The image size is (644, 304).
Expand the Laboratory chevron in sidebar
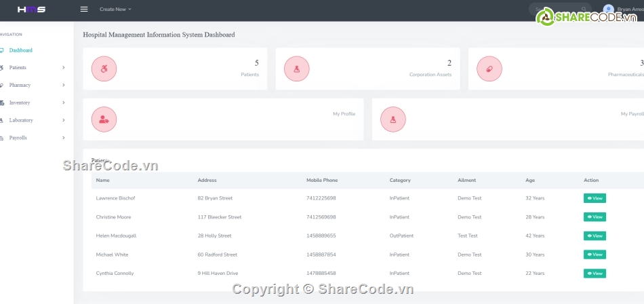click(x=64, y=120)
